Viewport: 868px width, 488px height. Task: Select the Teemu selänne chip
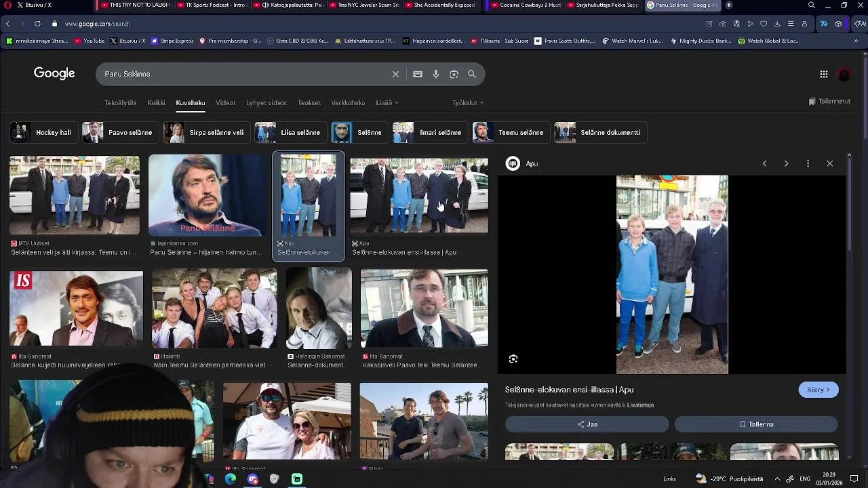pos(511,133)
